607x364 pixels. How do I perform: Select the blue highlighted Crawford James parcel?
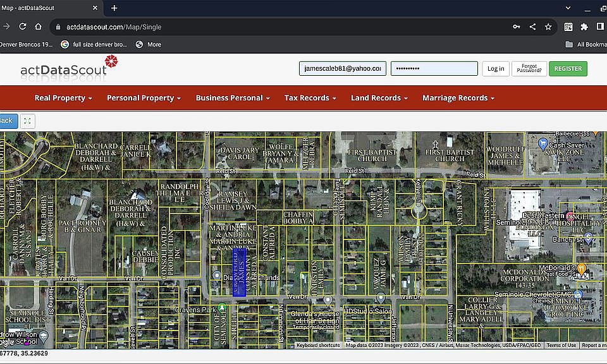click(239, 273)
